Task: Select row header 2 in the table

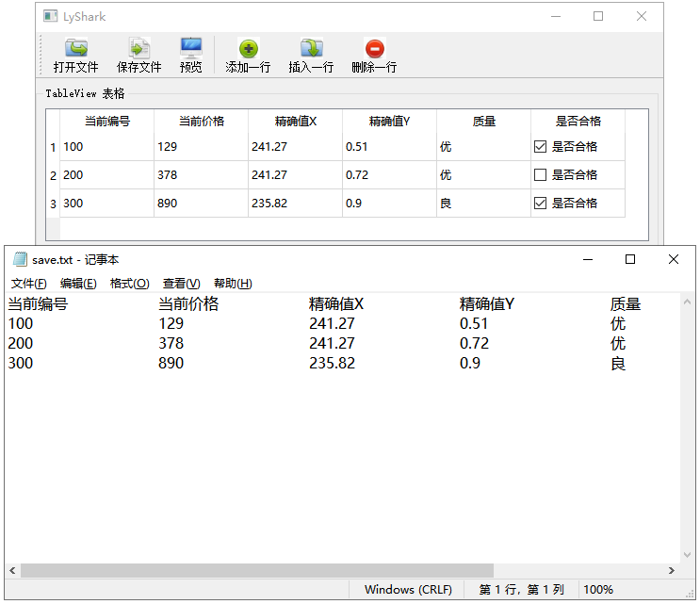Action: pos(53,176)
